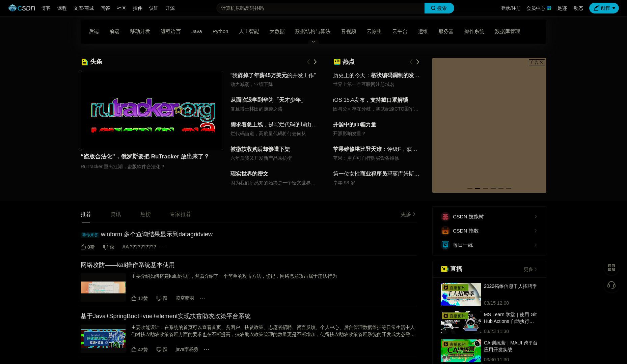Close the advertisement banner
The width and height of the screenshot is (627, 364).
pyautogui.click(x=541, y=62)
